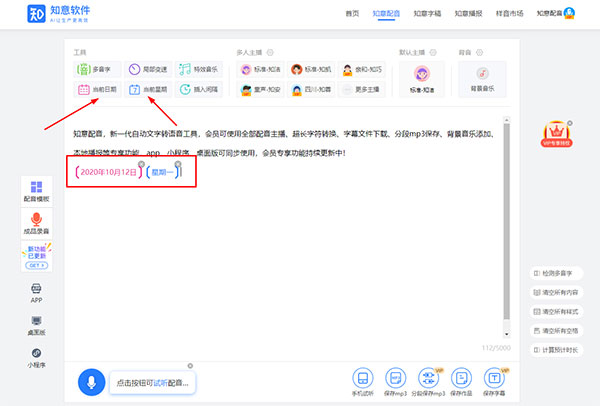Pick the 童声-知安 child voice
The image size is (600, 406).
coord(261,90)
